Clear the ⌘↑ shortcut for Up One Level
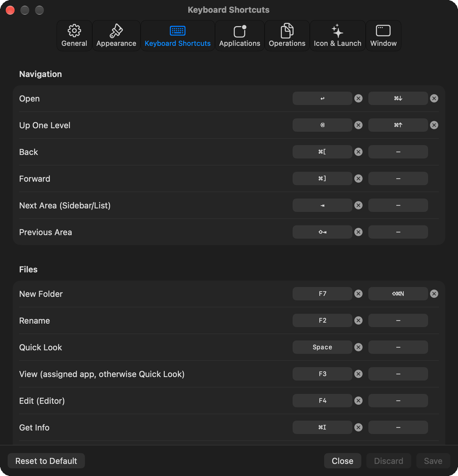The height and width of the screenshot is (476, 458). 434,125
